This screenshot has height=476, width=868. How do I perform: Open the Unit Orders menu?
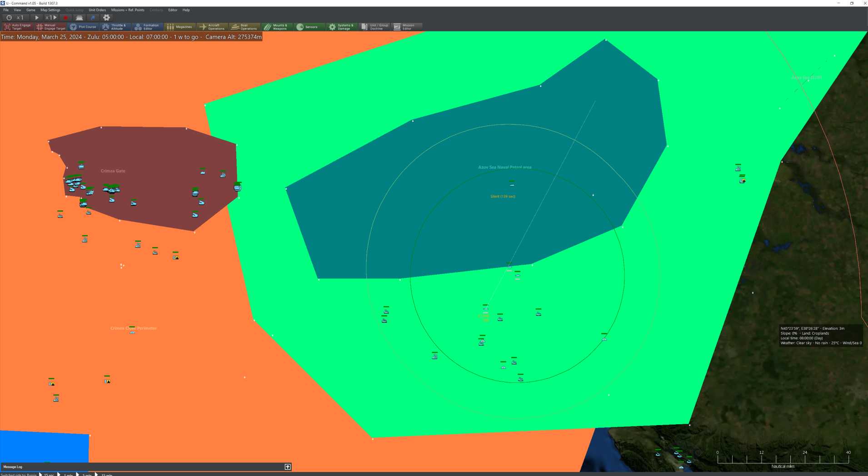[97, 10]
